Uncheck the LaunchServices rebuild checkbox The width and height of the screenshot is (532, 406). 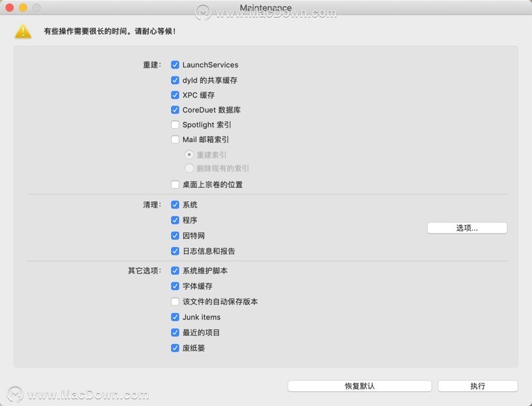click(175, 65)
